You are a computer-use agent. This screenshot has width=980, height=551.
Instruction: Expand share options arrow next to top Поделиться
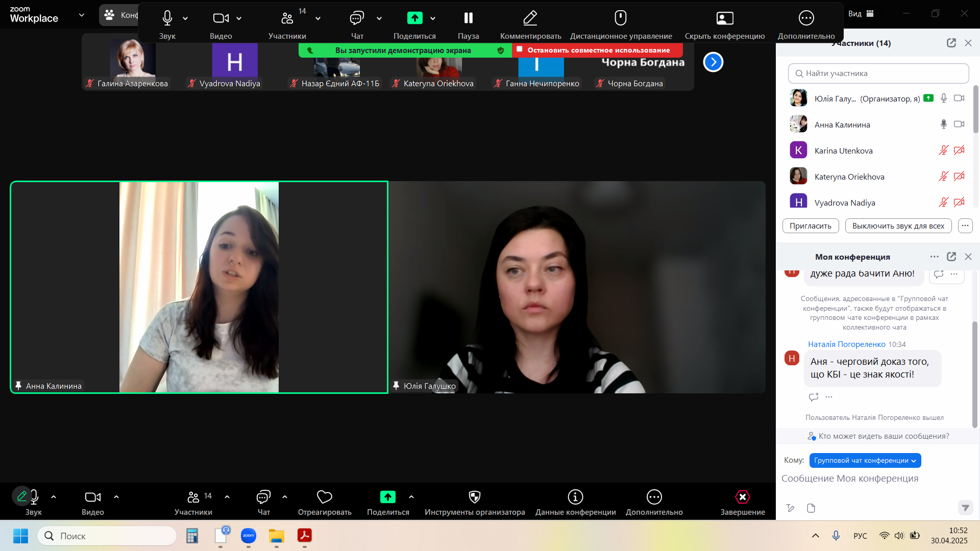pos(433,18)
